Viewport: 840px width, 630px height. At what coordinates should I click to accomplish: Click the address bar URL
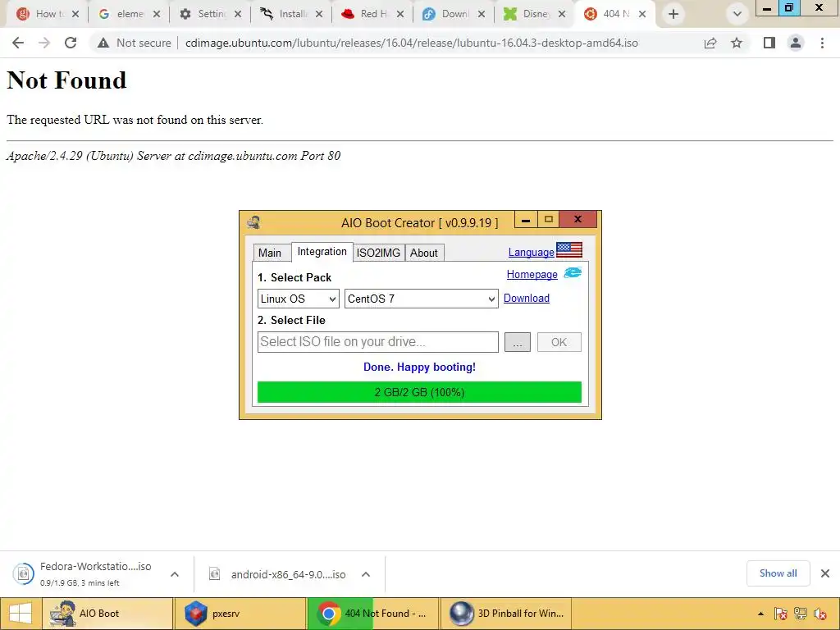(412, 43)
